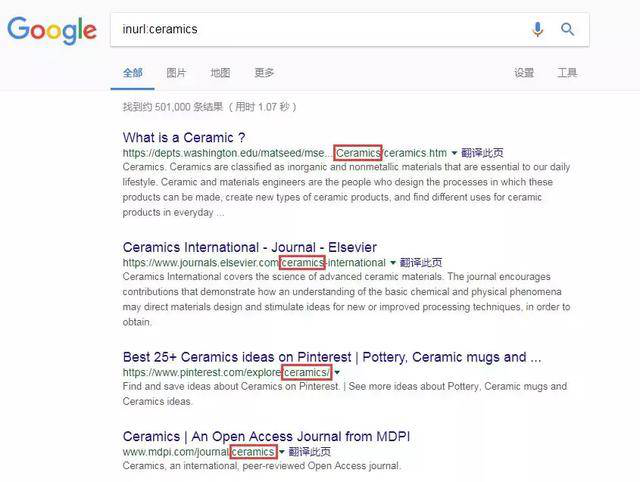Click the www.mdpi.com/journal result URL
Viewport: 640px width, 482px height.
pyautogui.click(x=200, y=452)
